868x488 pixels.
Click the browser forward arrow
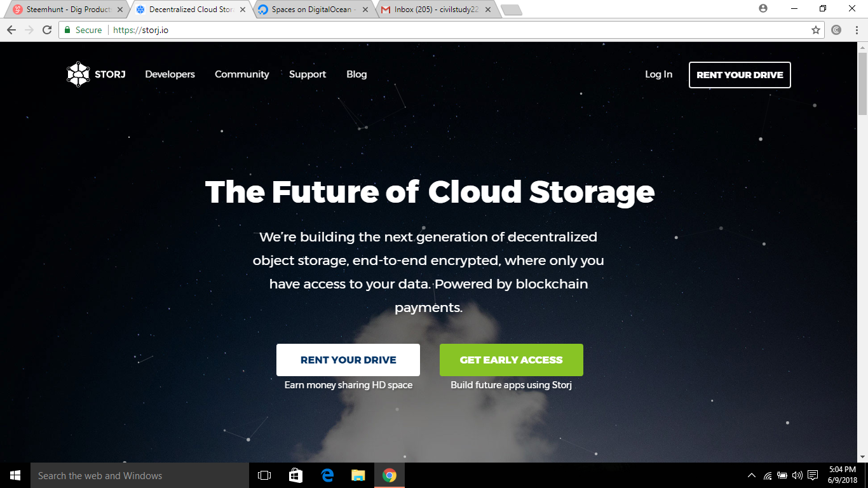(x=29, y=30)
